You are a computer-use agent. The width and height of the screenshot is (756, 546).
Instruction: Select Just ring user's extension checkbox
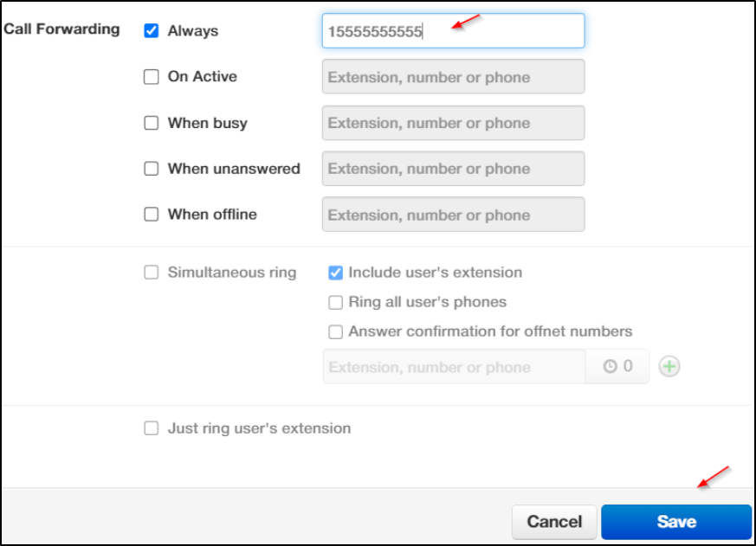coord(152,428)
